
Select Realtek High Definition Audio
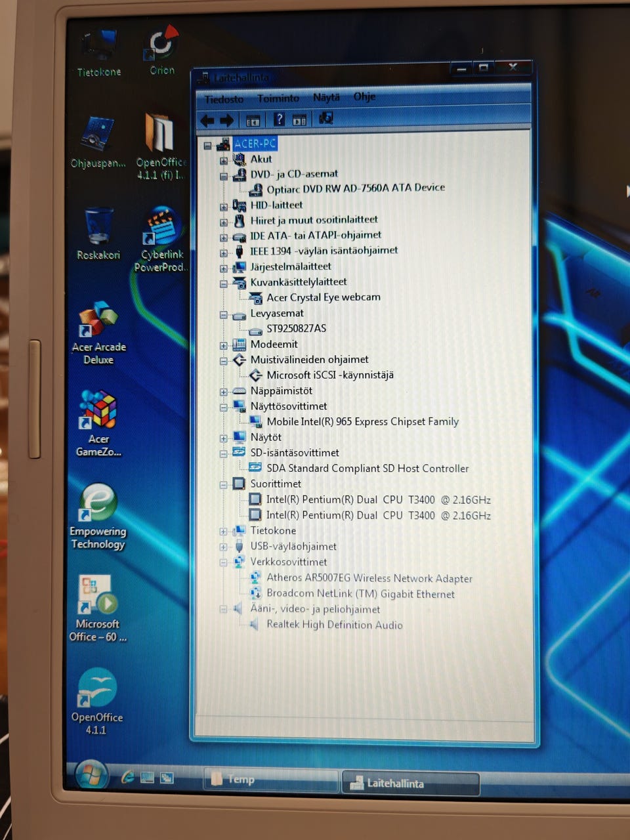tap(334, 624)
